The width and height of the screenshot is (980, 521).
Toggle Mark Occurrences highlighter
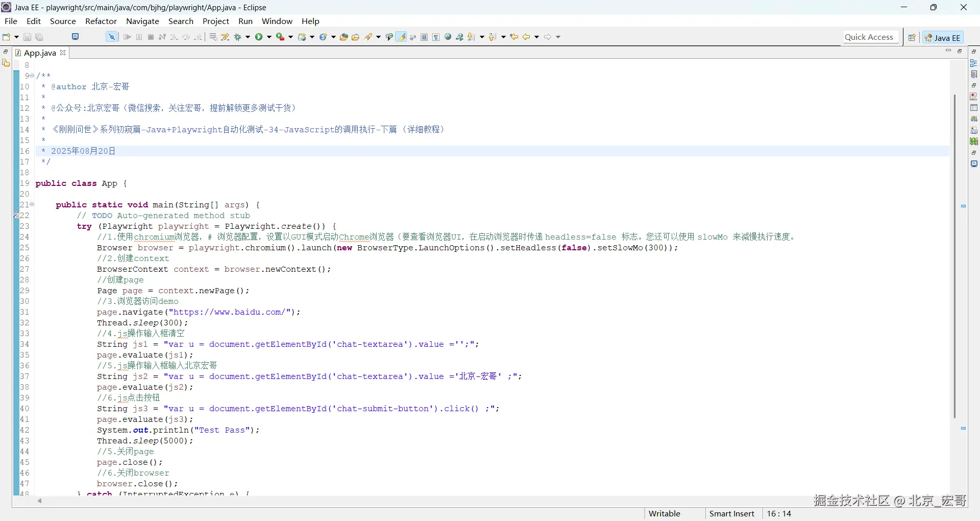coord(402,37)
